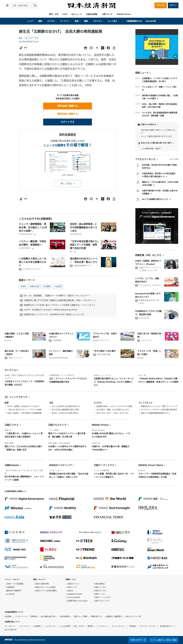Image resolution: width=183 pixels, height=644 pixels.
Task: Click the orange お申し込み button
Action: [161, 5]
